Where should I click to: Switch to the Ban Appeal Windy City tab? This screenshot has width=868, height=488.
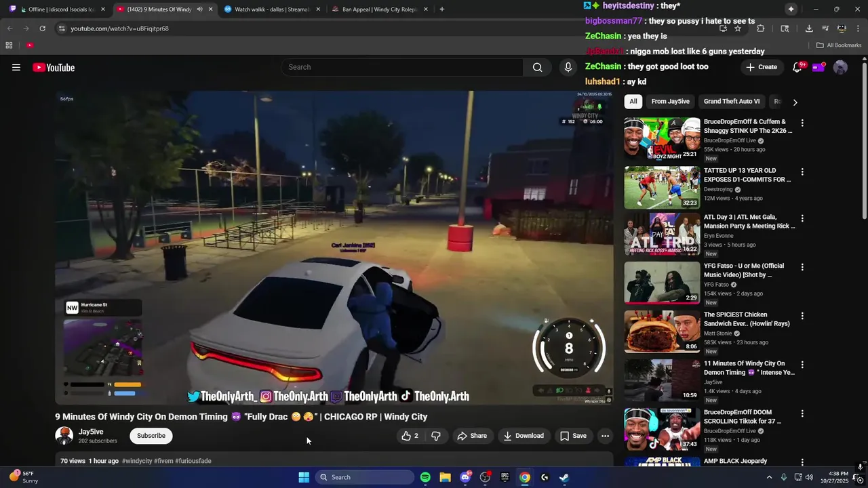pyautogui.click(x=380, y=9)
